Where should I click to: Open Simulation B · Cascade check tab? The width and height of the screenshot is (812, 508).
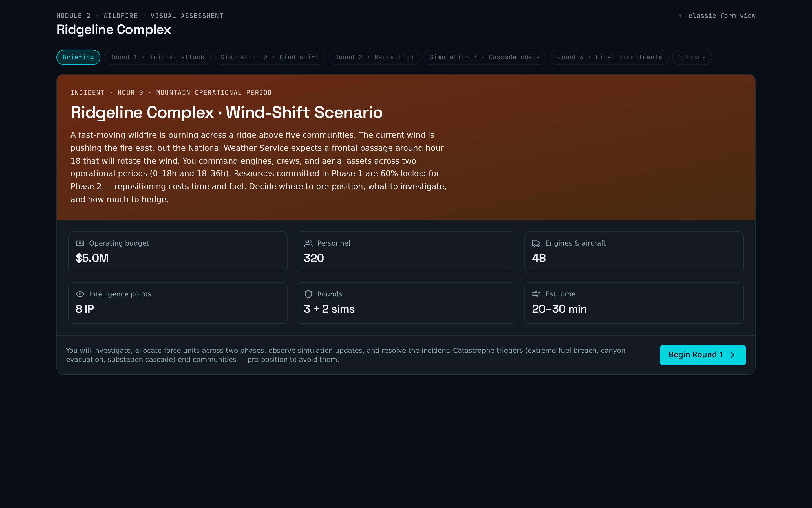(x=484, y=57)
